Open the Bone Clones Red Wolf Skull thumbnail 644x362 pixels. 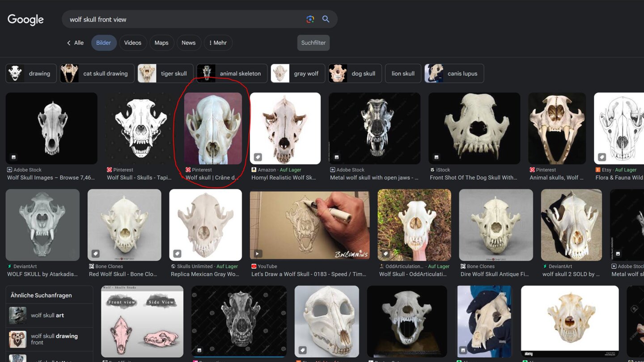124,225
